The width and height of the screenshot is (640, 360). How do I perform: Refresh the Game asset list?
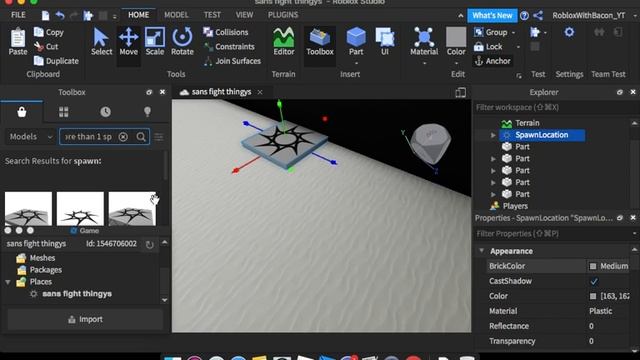click(x=149, y=244)
